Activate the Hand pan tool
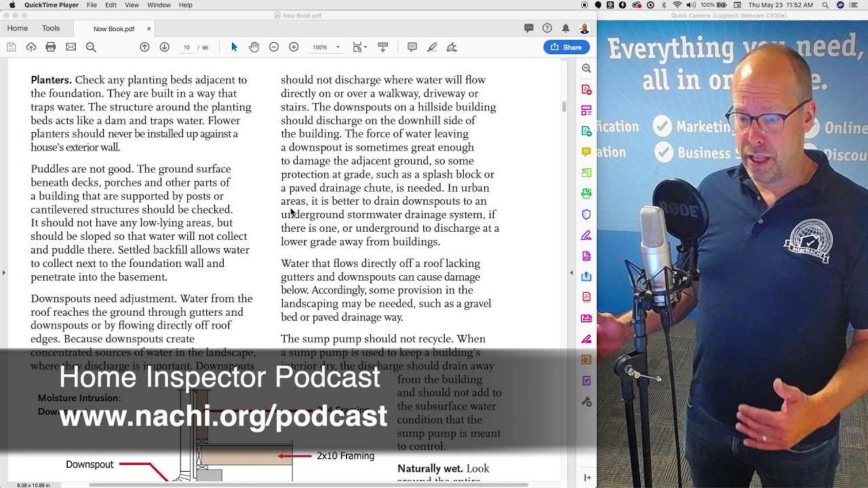868x488 pixels. (x=254, y=47)
